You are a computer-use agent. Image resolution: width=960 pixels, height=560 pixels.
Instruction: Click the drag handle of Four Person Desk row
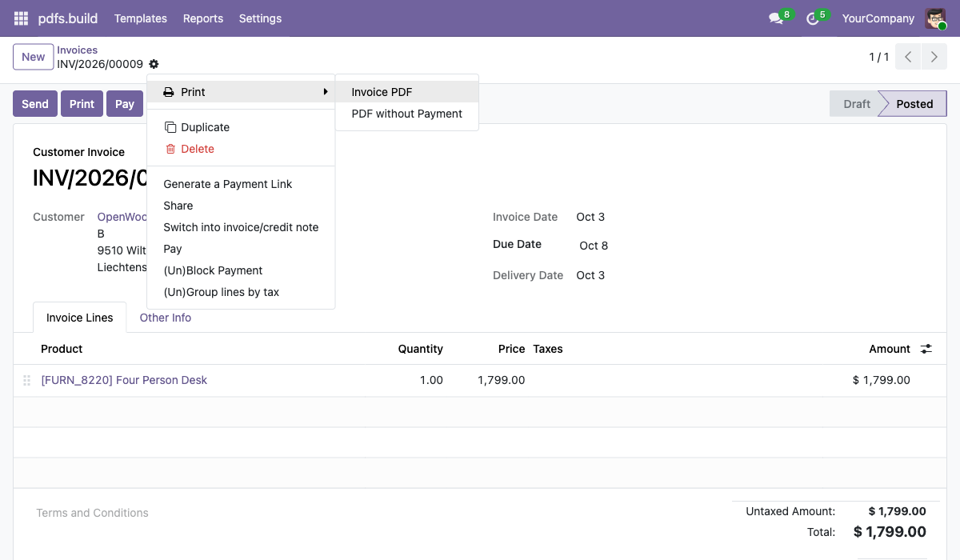[26, 381]
